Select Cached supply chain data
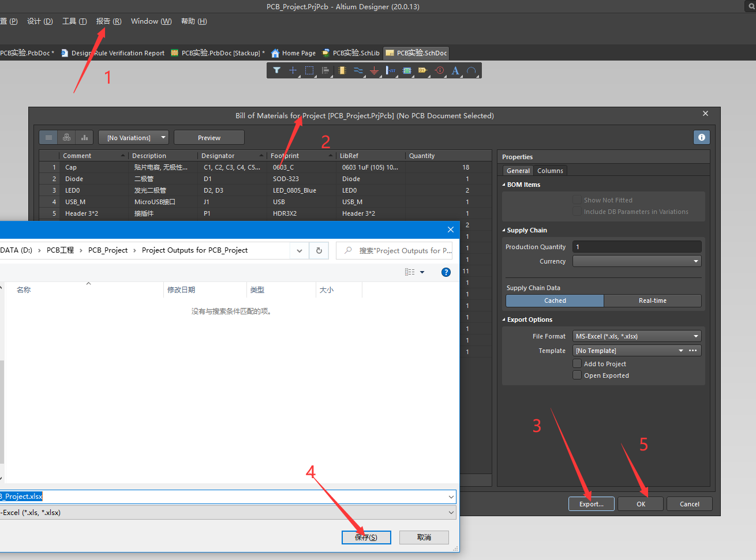This screenshot has height=560, width=756. pyautogui.click(x=555, y=300)
